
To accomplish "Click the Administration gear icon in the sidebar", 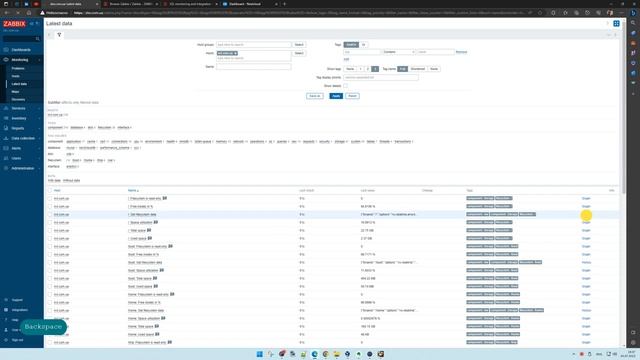I will (6, 168).
